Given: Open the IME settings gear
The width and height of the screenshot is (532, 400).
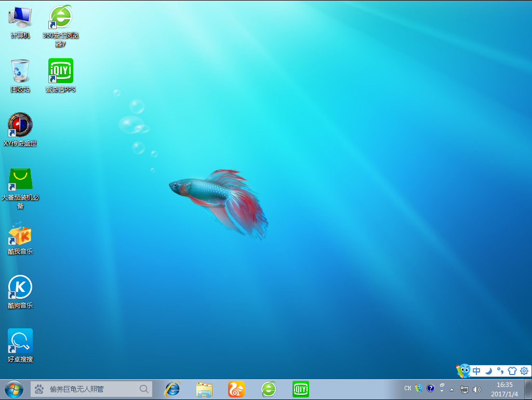Looking at the screenshot, I should click(524, 371).
